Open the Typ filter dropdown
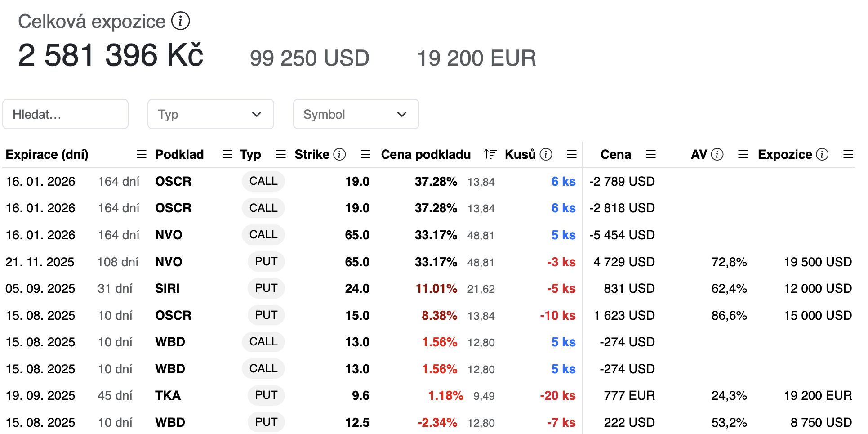Viewport: 868px width, 434px height. coord(211,114)
